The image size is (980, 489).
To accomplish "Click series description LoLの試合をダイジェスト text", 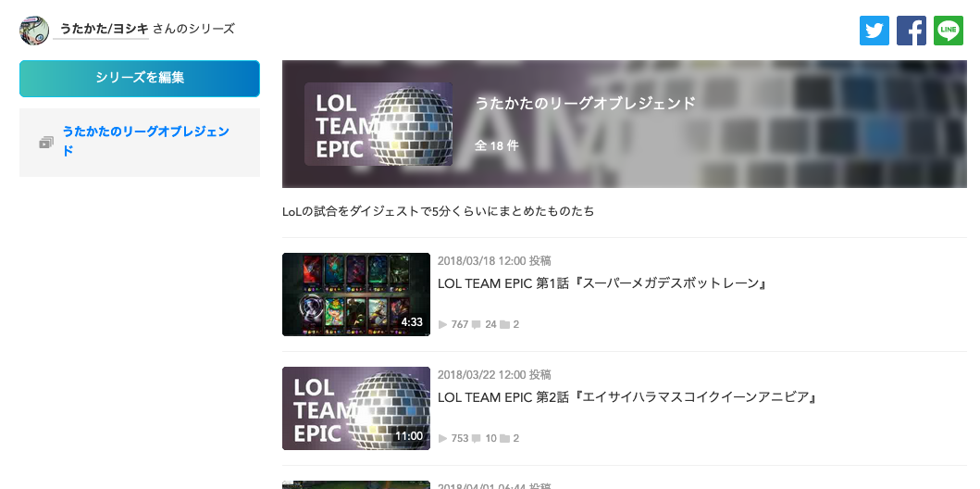I will tap(438, 211).
